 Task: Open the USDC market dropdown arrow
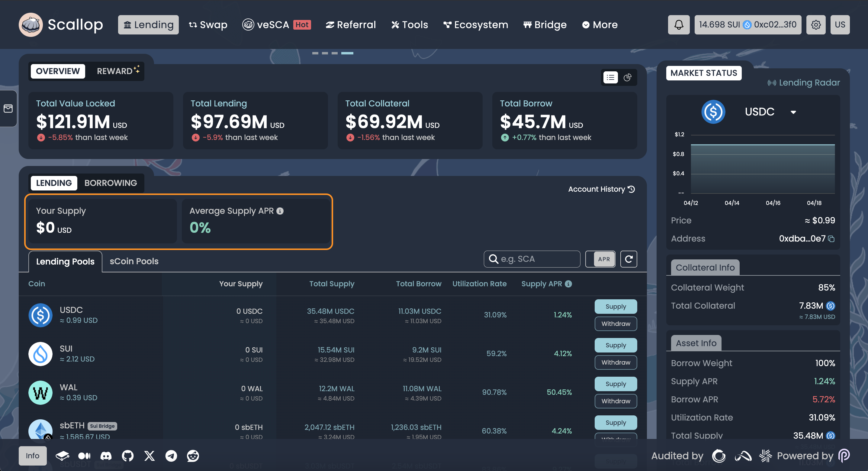click(x=793, y=112)
